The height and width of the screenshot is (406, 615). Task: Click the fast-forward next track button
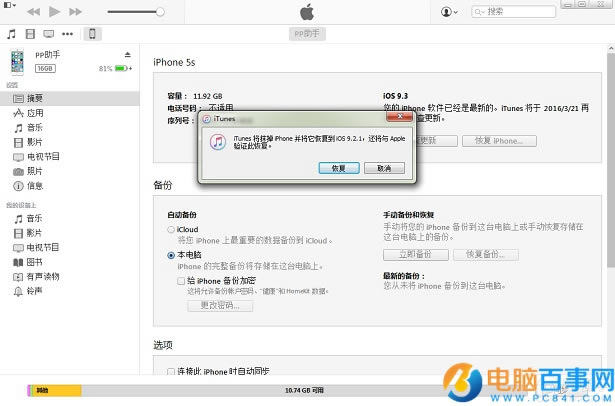tap(75, 12)
